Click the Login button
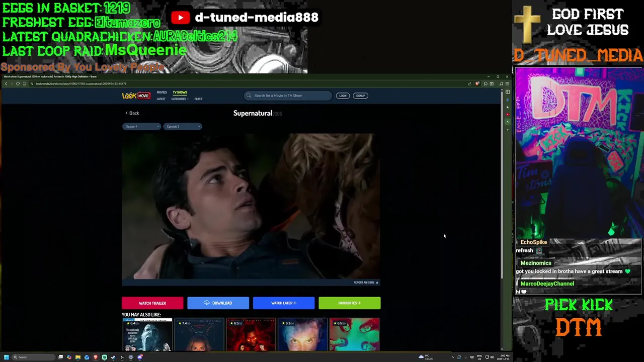The image size is (644, 362). [343, 96]
